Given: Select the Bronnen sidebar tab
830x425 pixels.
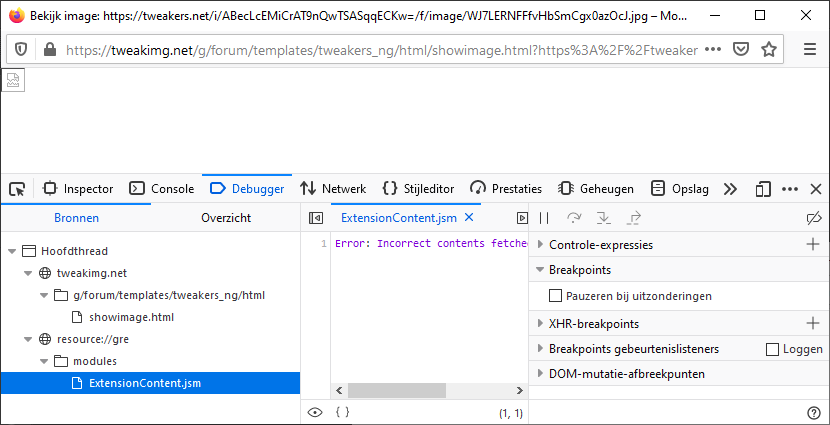Looking at the screenshot, I should (x=76, y=218).
